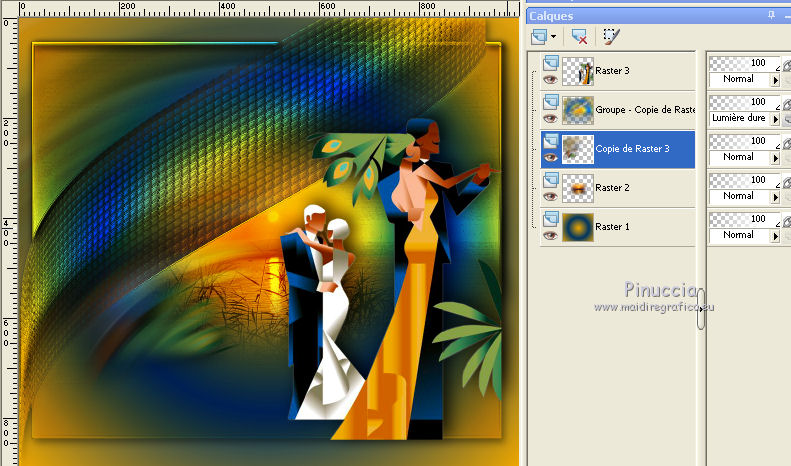The image size is (791, 466).
Task: Click the layer type icon of Copie de Raster 3
Action: pos(550,141)
